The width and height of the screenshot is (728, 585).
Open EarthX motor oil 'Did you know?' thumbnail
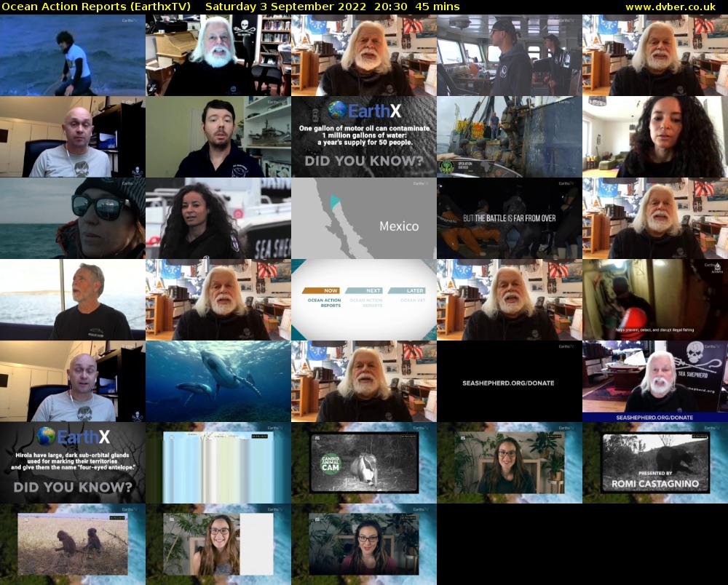[364, 137]
